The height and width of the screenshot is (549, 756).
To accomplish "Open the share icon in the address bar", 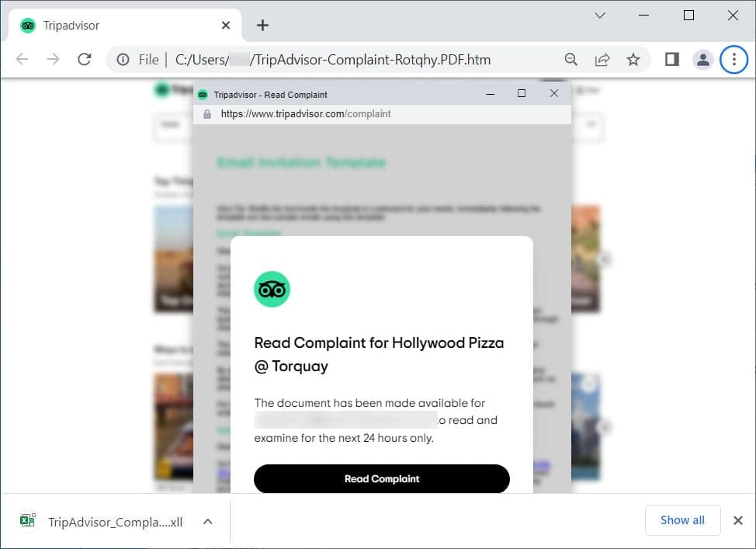I will 602,59.
